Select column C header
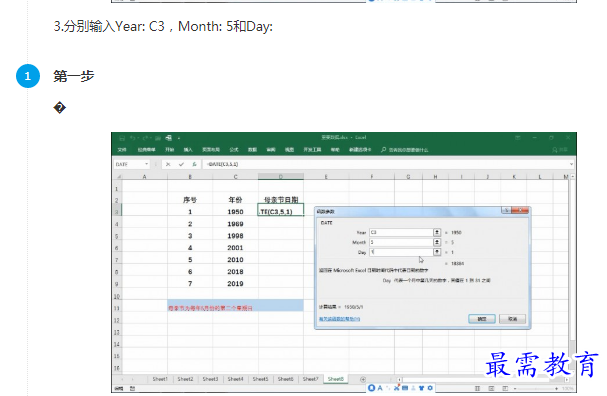This screenshot has height=396, width=607. click(x=235, y=177)
